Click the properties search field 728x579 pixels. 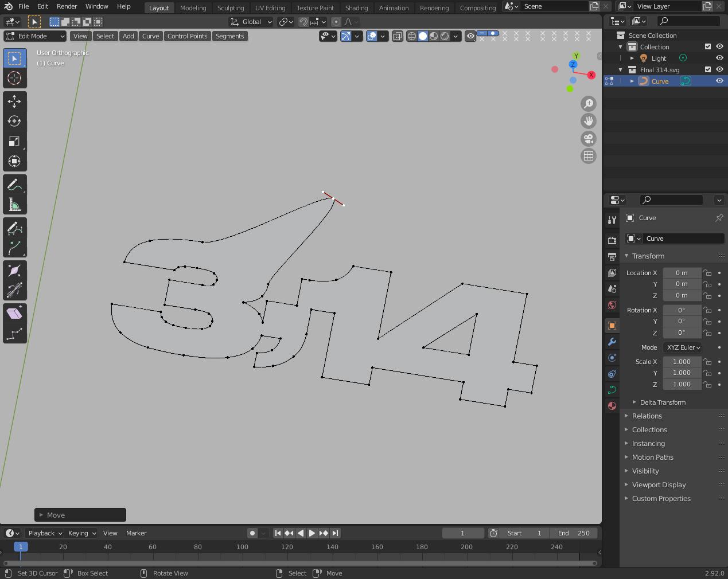point(671,200)
